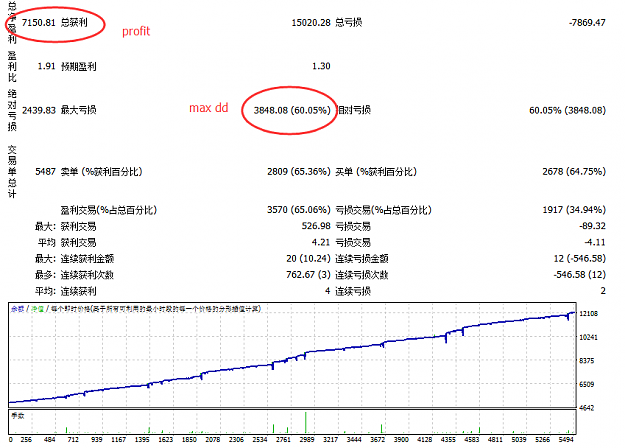Select the 总亏损 label
Viewport: 625px width, 448px height.
coord(349,22)
